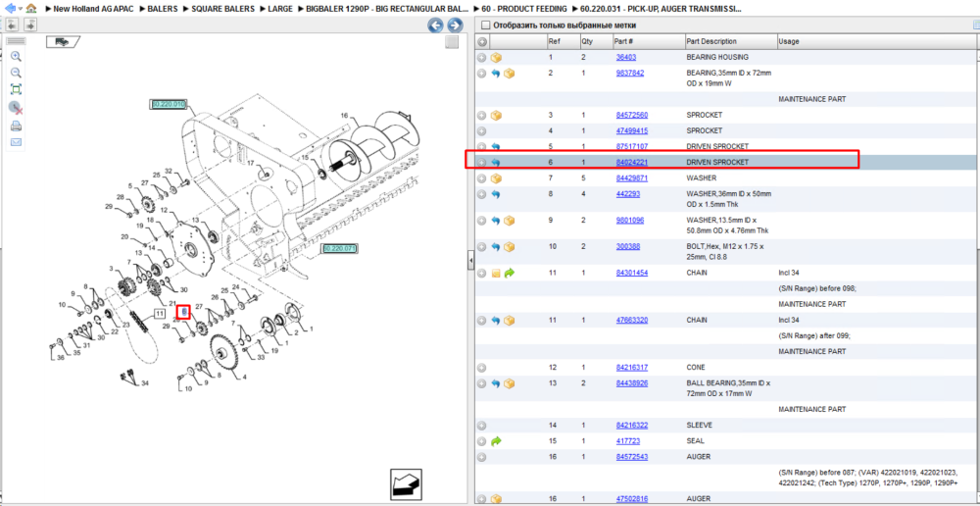Go back with the blue arrow
This screenshot has height=506, width=980.
(10, 9)
